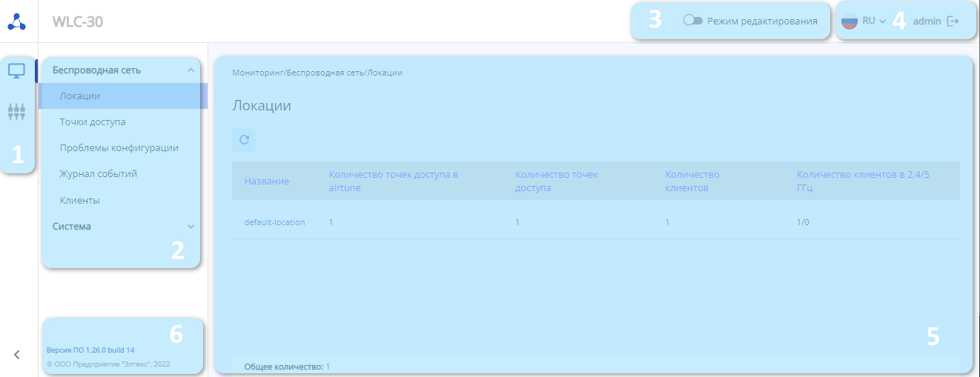The height and width of the screenshot is (377, 980).
Task: Collapse the sidebar with left arrow
Action: (x=16, y=355)
